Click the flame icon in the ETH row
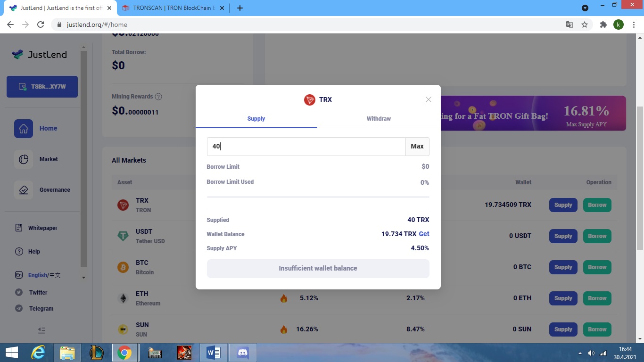644x362 pixels. pos(284,298)
